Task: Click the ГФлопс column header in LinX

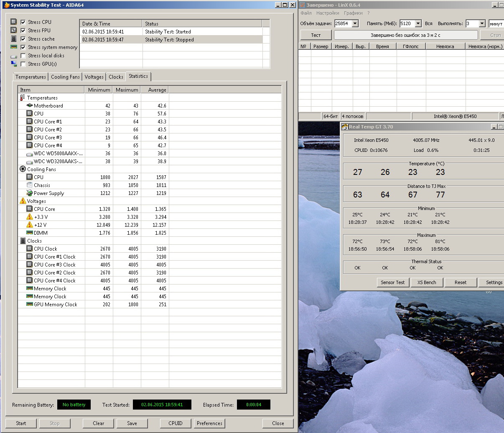Action: click(x=411, y=46)
